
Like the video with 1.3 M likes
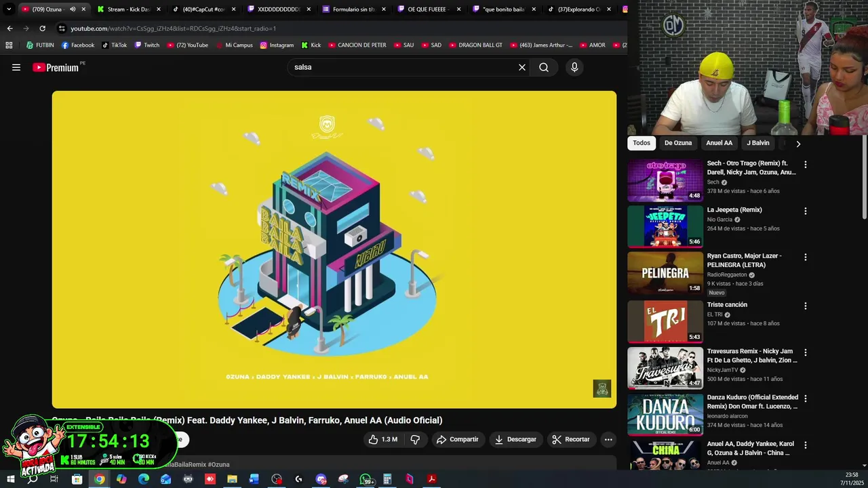tap(383, 439)
